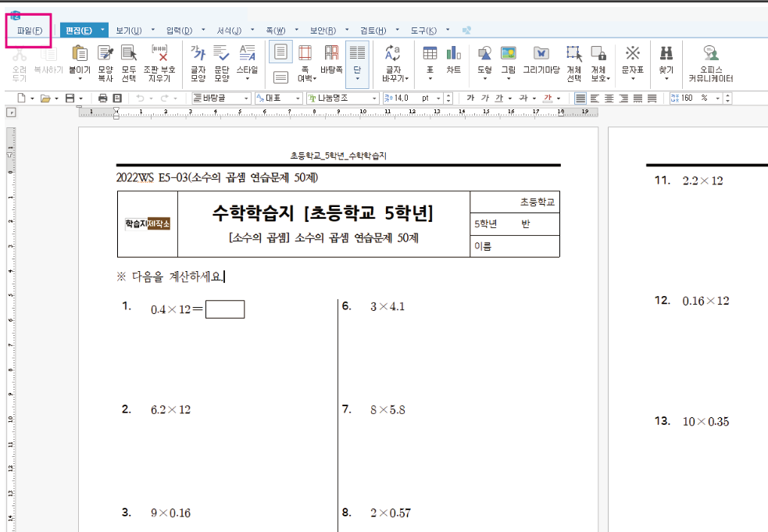
Task: Switch to the 보안(R) menu
Action: (x=323, y=30)
